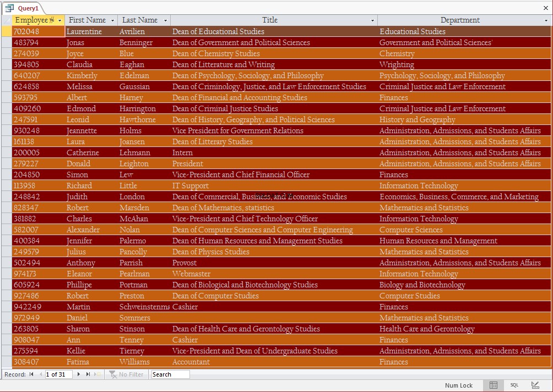Select the row selector for Laurentine Avrilien
Viewport: 553px width, 392px height.
[x=7, y=31]
